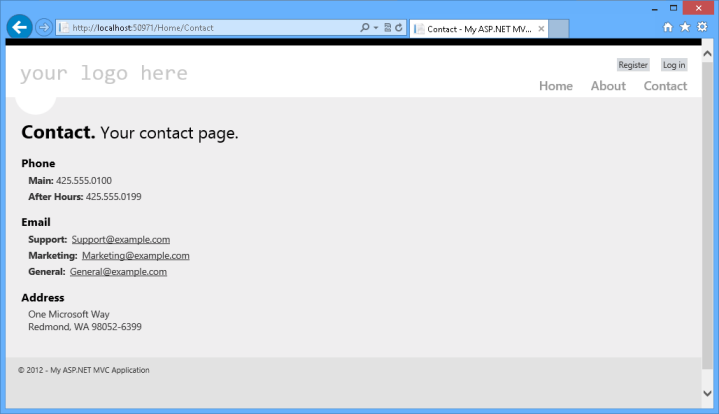Close the Contact tab
The image size is (719, 414).
click(x=541, y=29)
